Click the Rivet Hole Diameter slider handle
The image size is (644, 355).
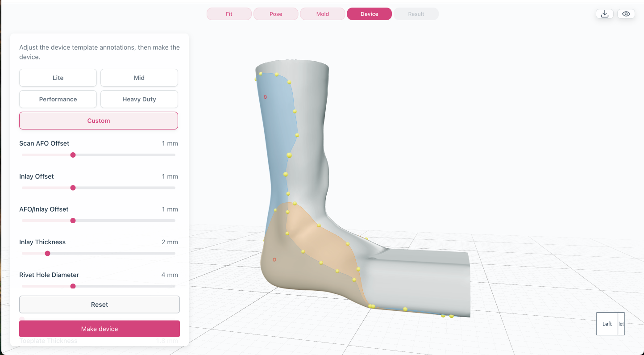pos(73,286)
